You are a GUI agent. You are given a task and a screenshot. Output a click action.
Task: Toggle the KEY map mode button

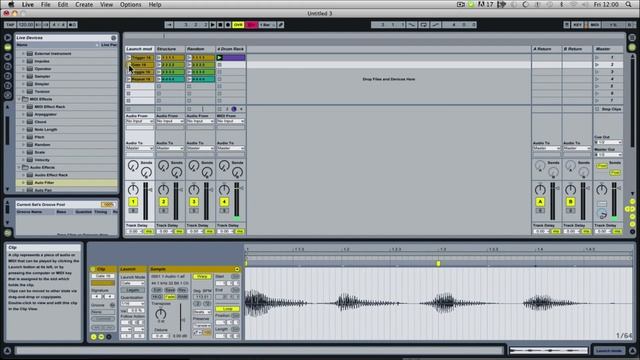[577, 25]
